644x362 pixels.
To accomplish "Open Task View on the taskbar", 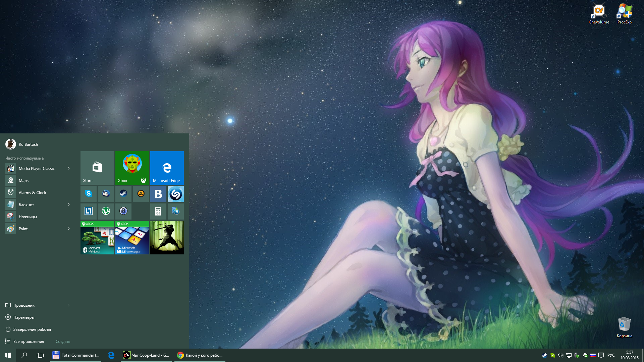I will click(x=40, y=355).
